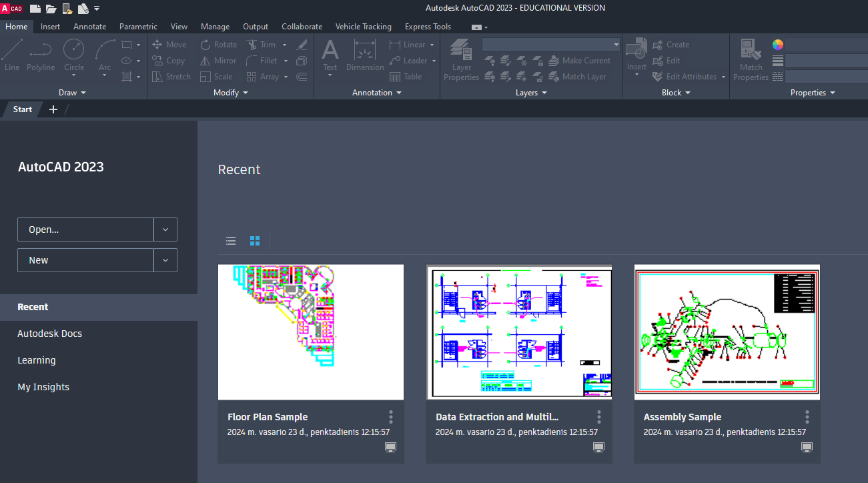Select the Scale tool
This screenshot has height=483, width=868.
point(216,77)
